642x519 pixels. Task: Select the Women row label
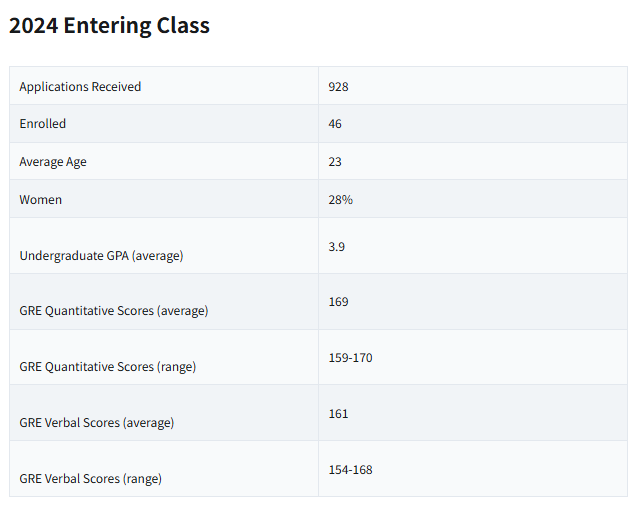click(41, 200)
